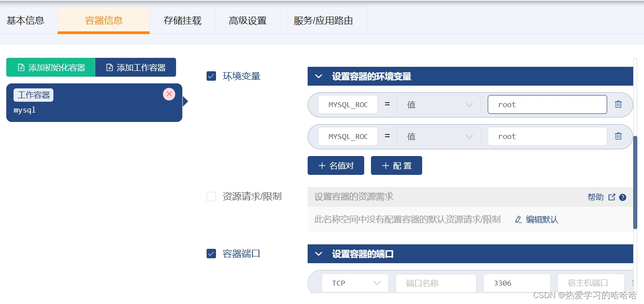Collapse the 设置容器的环境变量 section

pyautogui.click(x=318, y=76)
